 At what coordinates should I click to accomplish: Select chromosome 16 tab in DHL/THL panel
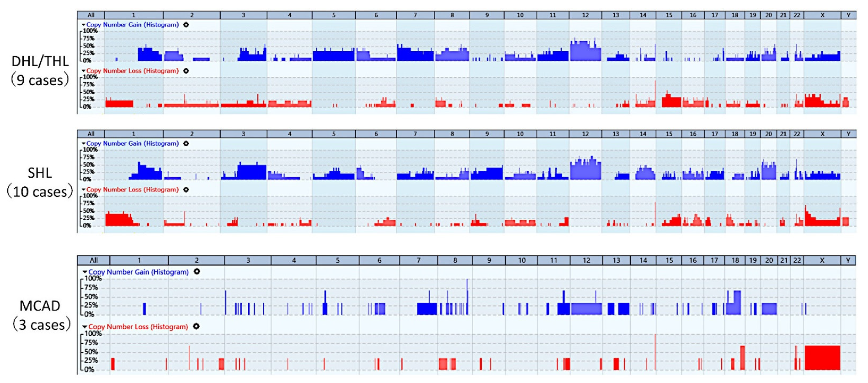click(693, 15)
